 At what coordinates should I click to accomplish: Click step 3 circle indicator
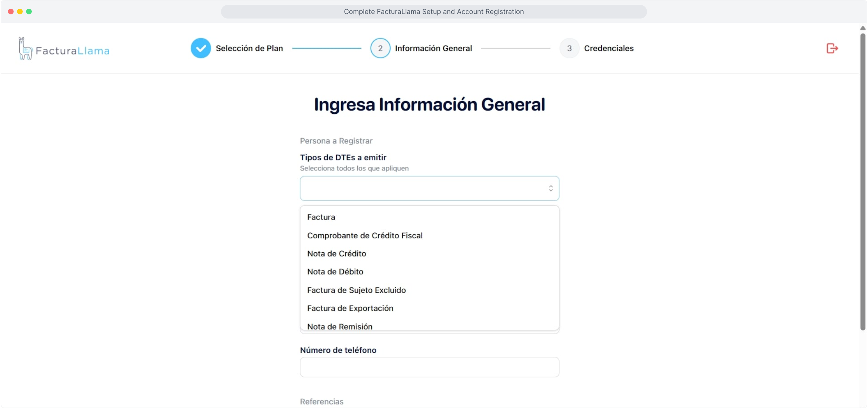569,48
